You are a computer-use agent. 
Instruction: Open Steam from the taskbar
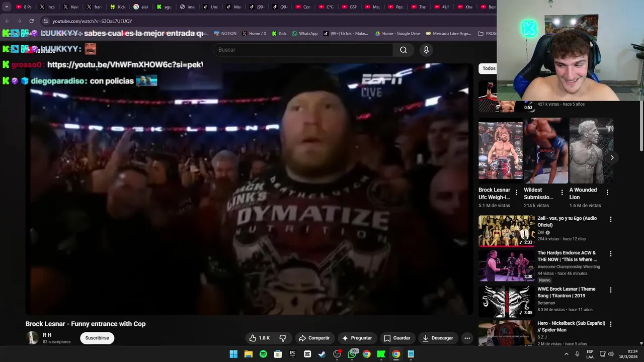[322, 354]
